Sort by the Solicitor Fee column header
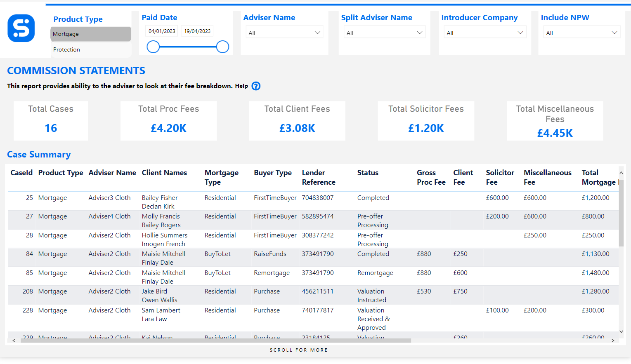Screen dimensions: 631x364 pyautogui.click(x=500, y=177)
